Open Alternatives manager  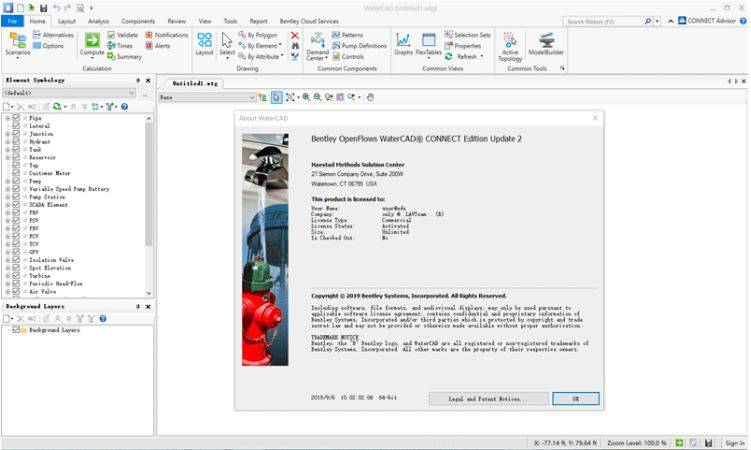[x=53, y=35]
